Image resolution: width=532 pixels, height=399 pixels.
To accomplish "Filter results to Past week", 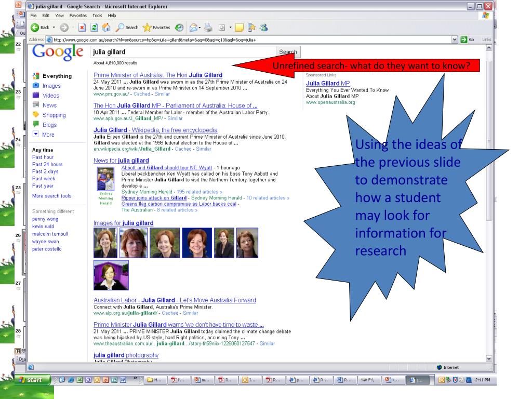I will pos(44,179).
